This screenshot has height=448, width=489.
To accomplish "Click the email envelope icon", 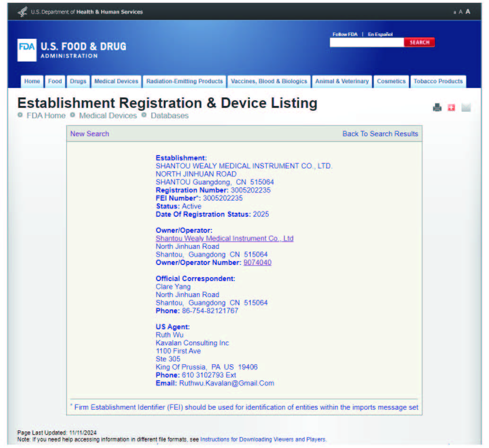I will [466, 108].
